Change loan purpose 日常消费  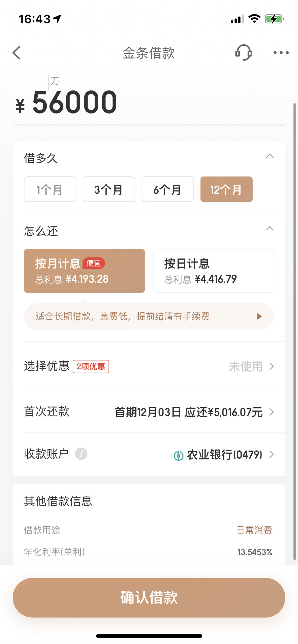[254, 530]
